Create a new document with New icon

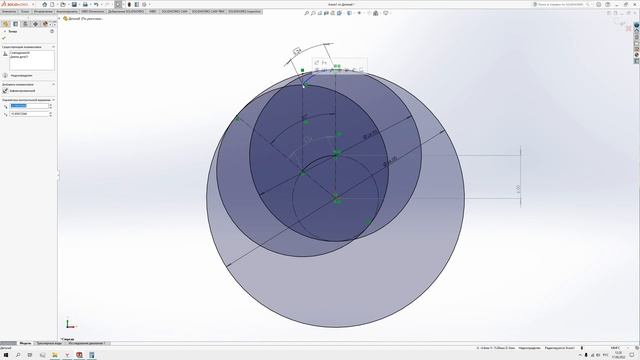point(52,4)
